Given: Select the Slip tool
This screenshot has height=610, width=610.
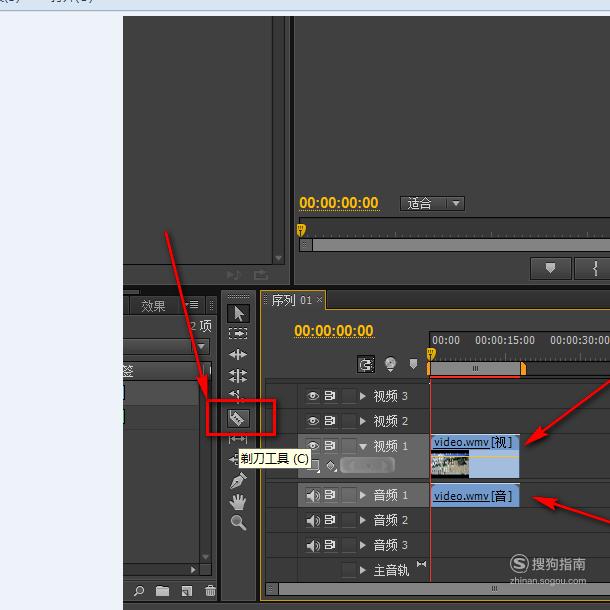Looking at the screenshot, I should point(238,440).
